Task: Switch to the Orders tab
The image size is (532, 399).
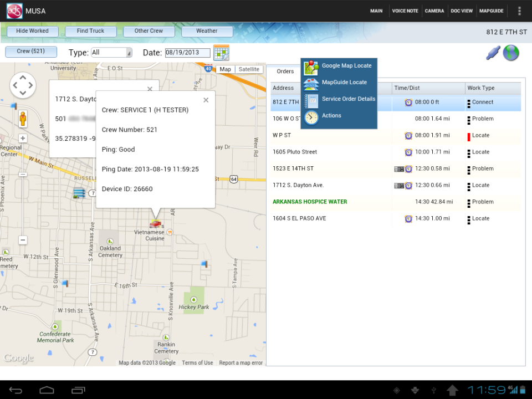Action: pos(285,71)
